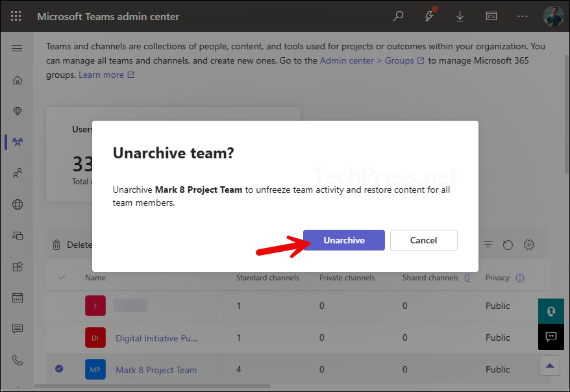Open the filter icon above the teams table
Screen dimensions: 570x392
point(488,245)
